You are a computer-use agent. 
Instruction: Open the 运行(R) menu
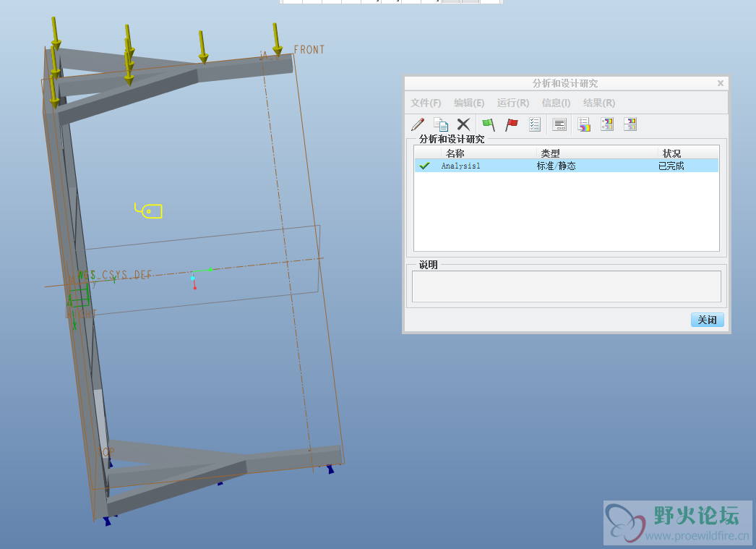click(513, 103)
